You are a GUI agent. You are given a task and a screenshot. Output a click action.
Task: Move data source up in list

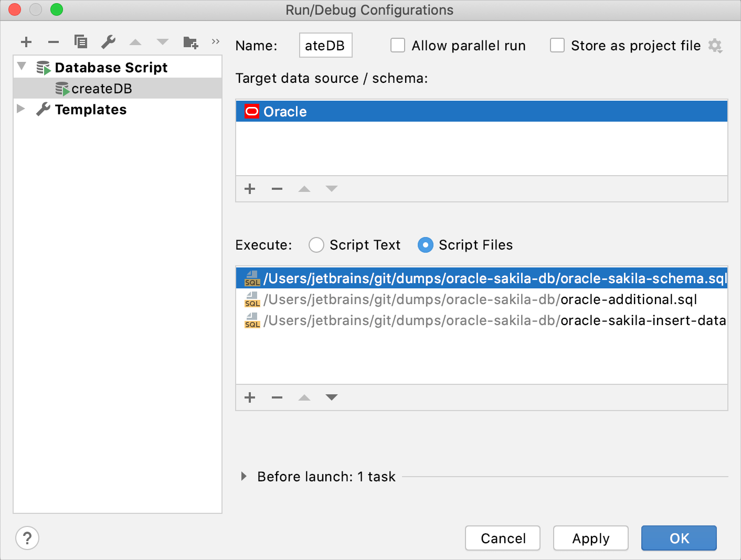click(304, 189)
